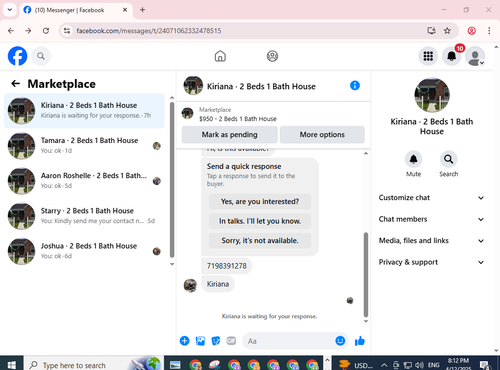The width and height of the screenshot is (500, 370).
Task: Open Tamara - 2 Beds 1 Bath House chat
Action: (84, 146)
